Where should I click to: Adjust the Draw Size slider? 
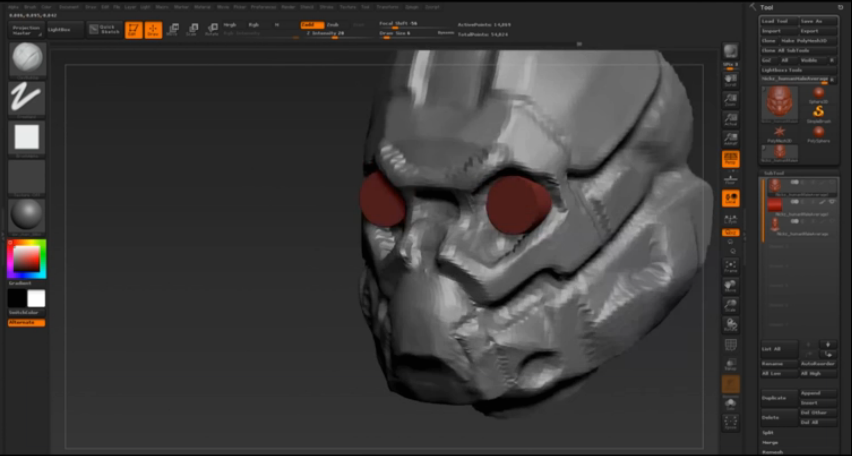(416, 34)
